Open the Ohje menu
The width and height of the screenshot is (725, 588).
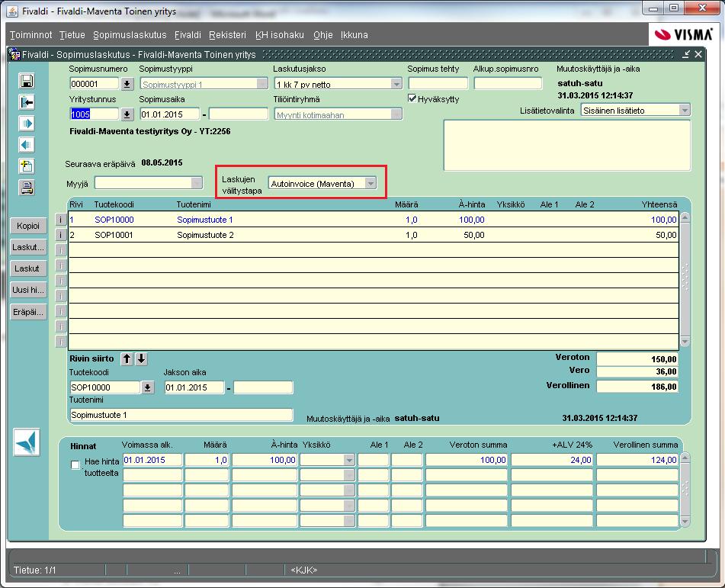(x=322, y=35)
